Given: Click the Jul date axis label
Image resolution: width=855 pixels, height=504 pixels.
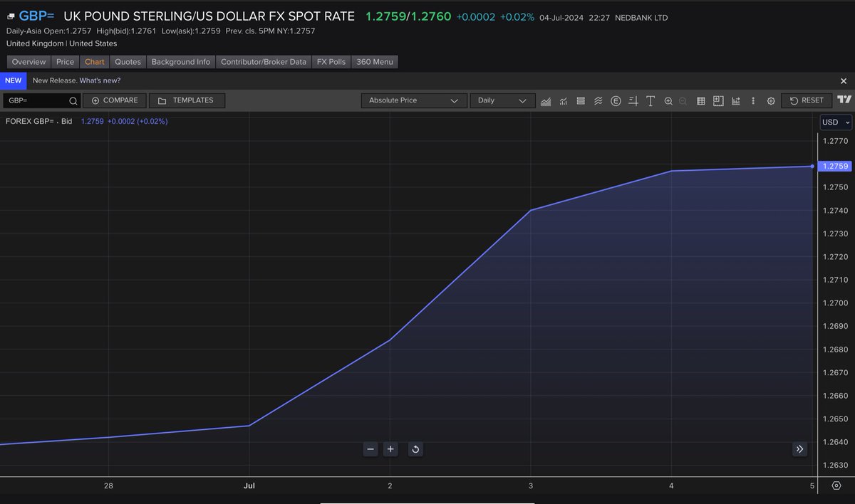Looking at the screenshot, I should point(249,486).
